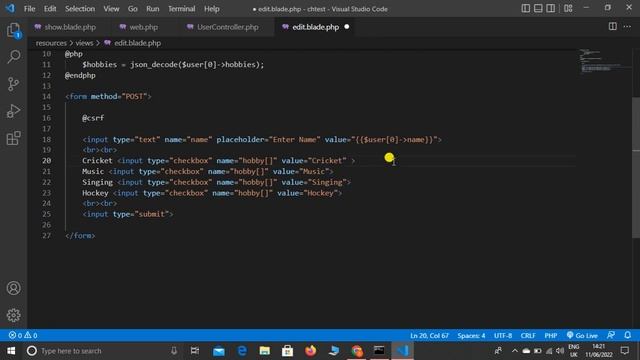Open Microsoft Edge from taskbar
The image size is (640, 360).
pyautogui.click(x=242, y=351)
